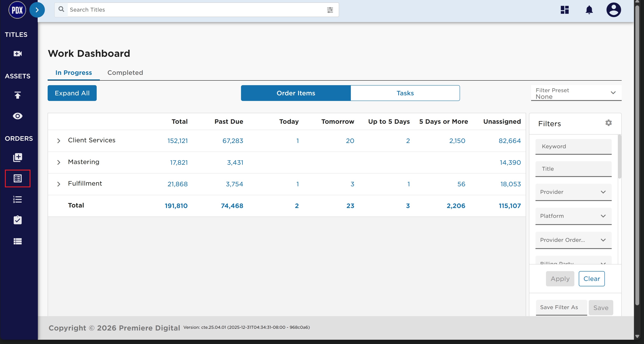
Task: Click the Work Dashboard heading
Action: [x=89, y=54]
